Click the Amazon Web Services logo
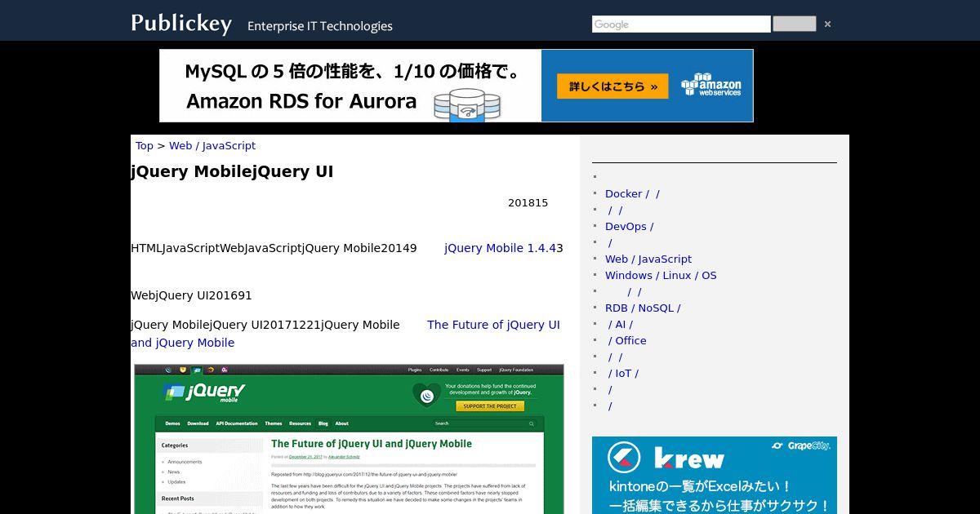Viewport: 980px width, 514px height. click(711, 85)
